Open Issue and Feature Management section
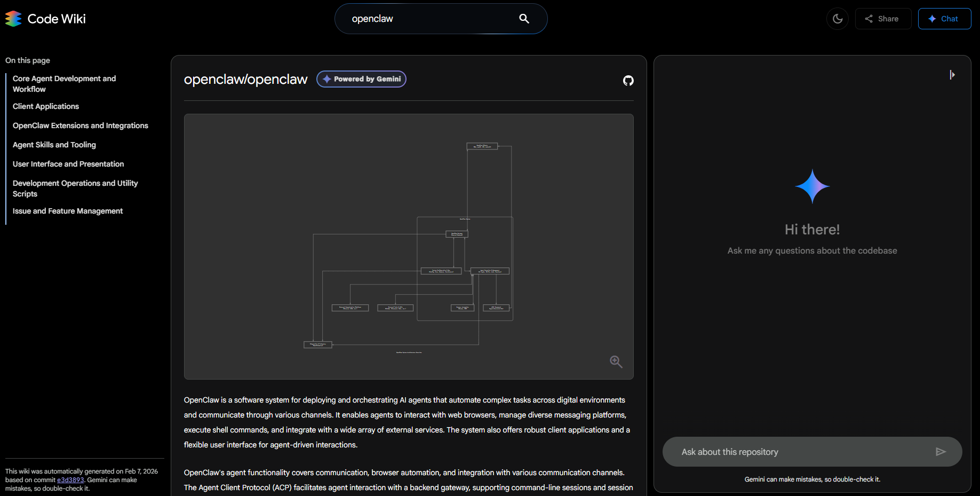980x496 pixels. [x=68, y=211]
